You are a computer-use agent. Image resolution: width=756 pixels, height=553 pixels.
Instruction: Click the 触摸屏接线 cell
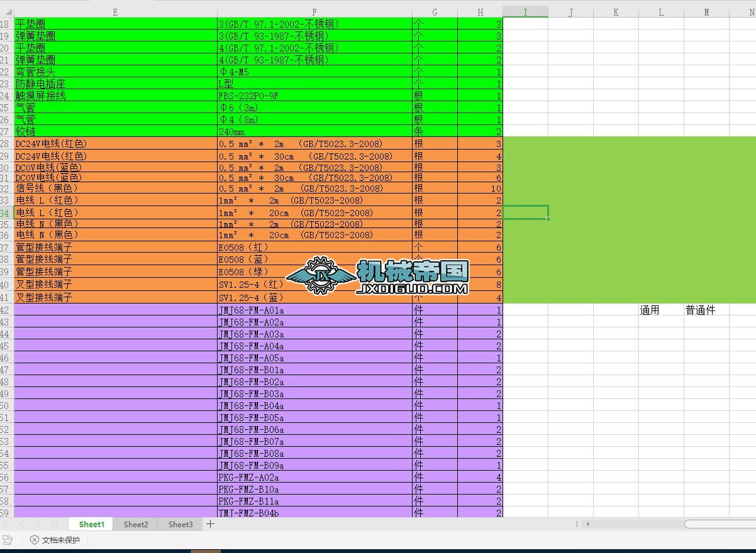[x=115, y=96]
